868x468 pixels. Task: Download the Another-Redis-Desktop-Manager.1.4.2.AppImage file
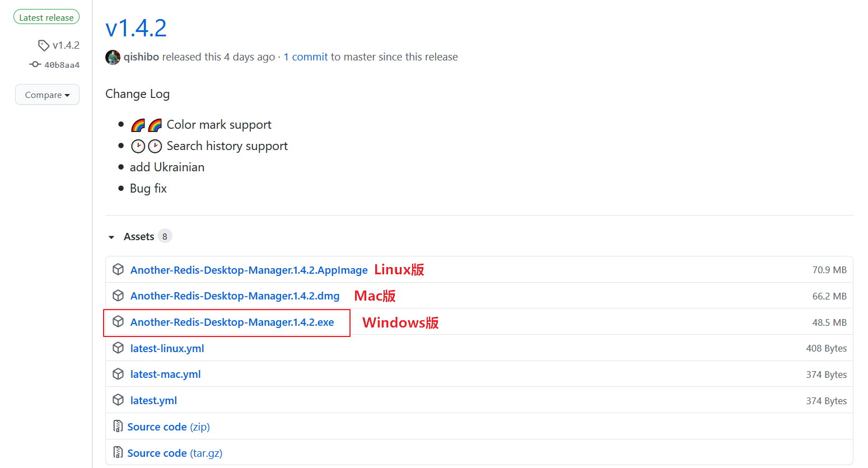tap(249, 270)
